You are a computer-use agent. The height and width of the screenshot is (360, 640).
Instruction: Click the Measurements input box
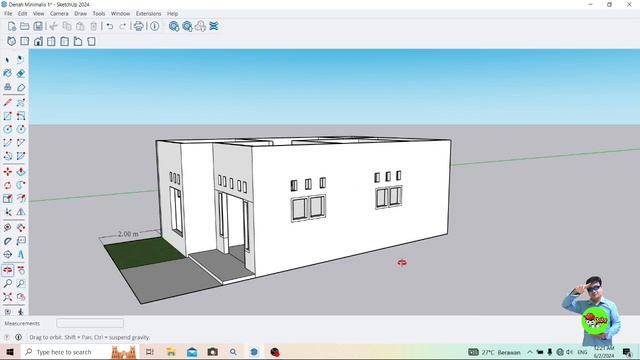tap(90, 323)
